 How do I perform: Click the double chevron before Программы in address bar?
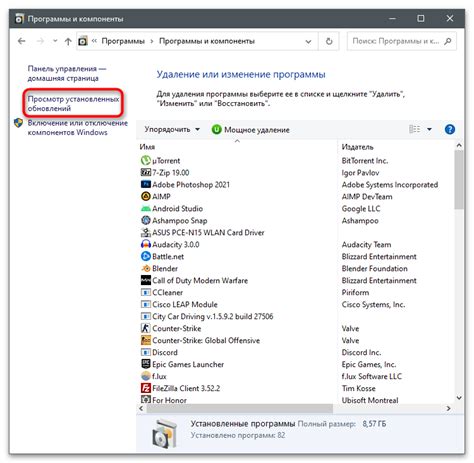(94, 41)
